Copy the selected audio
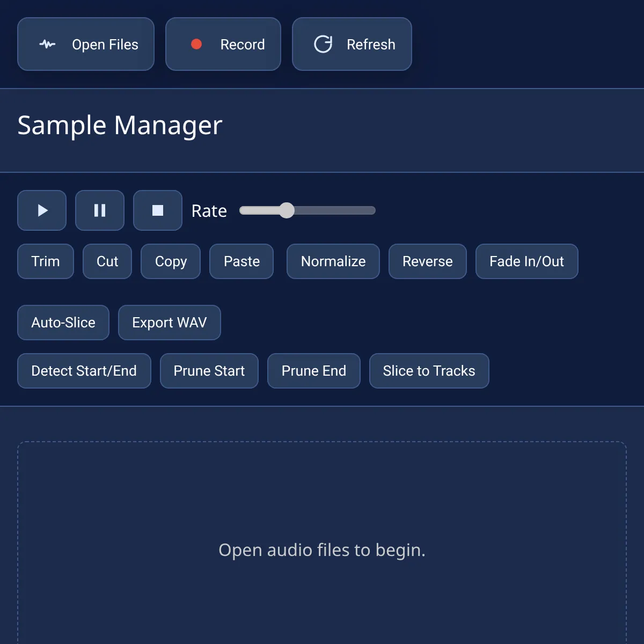This screenshot has width=644, height=644. point(171,261)
